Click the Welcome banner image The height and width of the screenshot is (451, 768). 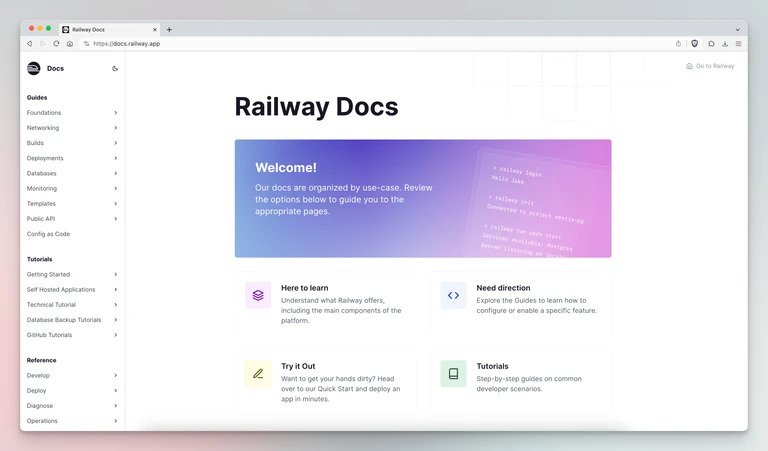tap(423, 198)
